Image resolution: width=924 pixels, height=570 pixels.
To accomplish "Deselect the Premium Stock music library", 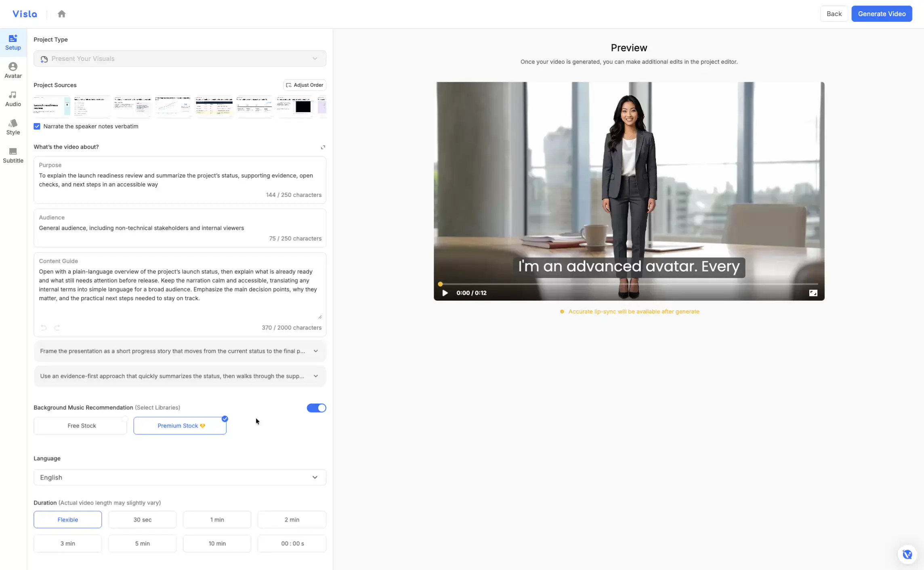I will pyautogui.click(x=180, y=425).
